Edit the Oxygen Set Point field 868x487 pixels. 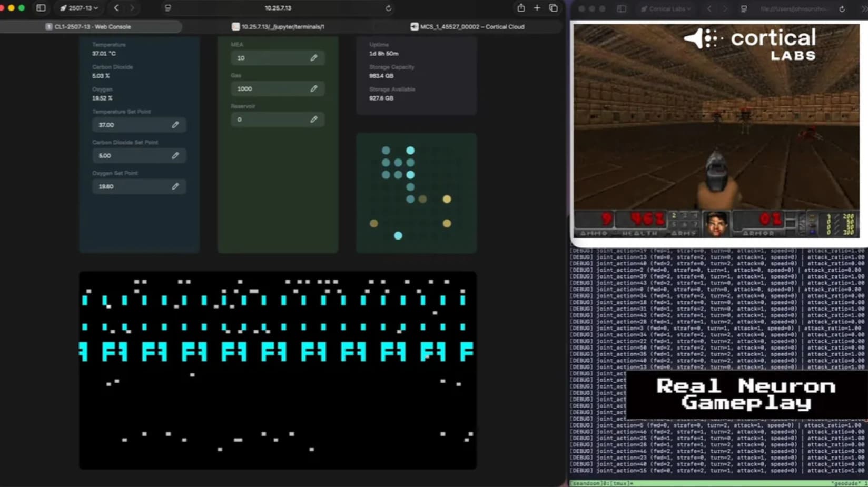click(x=175, y=186)
